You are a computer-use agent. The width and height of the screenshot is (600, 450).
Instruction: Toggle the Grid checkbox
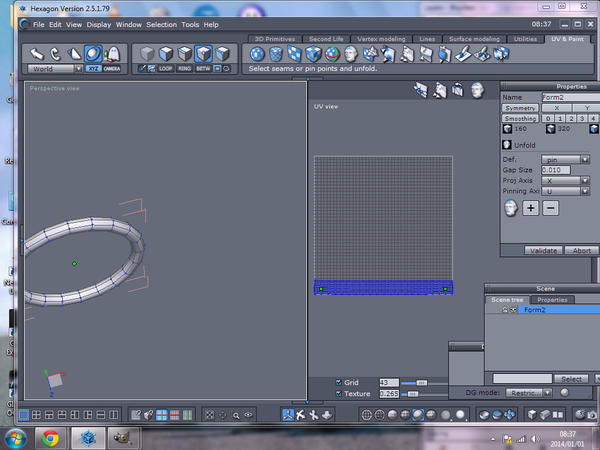coord(339,382)
